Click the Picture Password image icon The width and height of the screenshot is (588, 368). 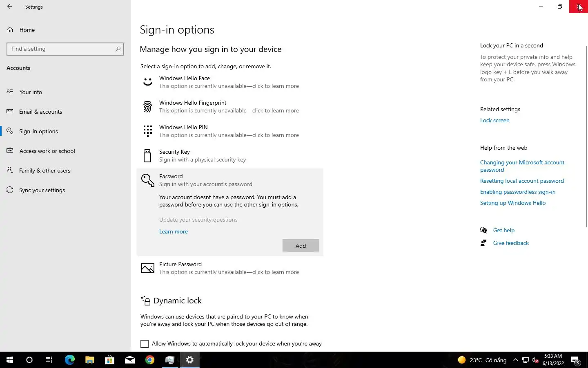[147, 268]
